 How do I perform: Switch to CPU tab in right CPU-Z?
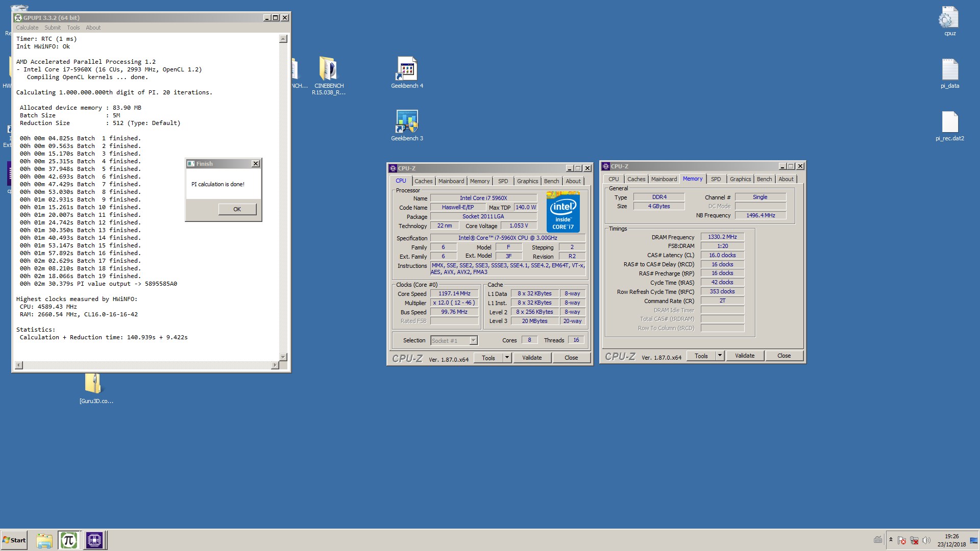point(614,179)
